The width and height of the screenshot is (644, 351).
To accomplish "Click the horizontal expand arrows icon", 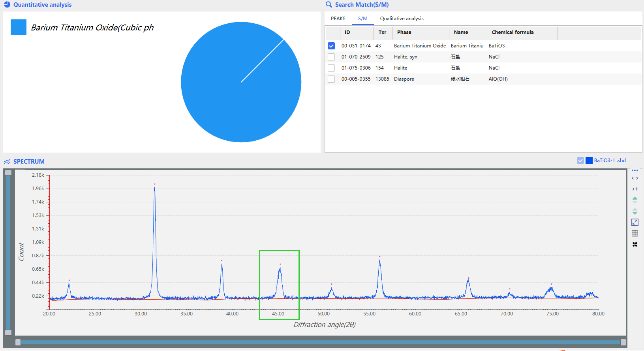I will (x=635, y=178).
